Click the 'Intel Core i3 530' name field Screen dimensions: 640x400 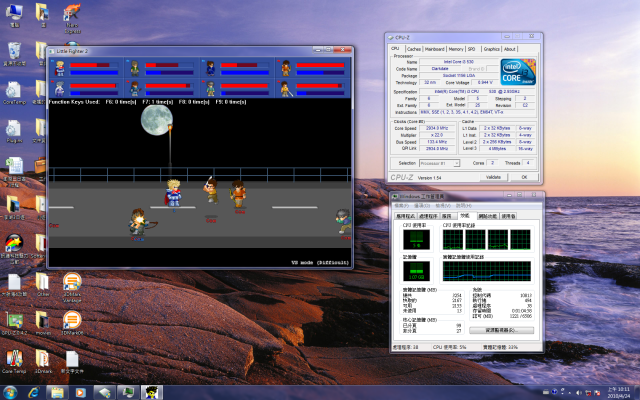pyautogui.click(x=458, y=62)
